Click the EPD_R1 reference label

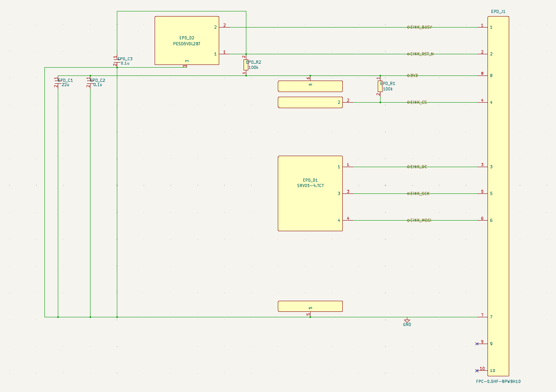pyautogui.click(x=388, y=83)
